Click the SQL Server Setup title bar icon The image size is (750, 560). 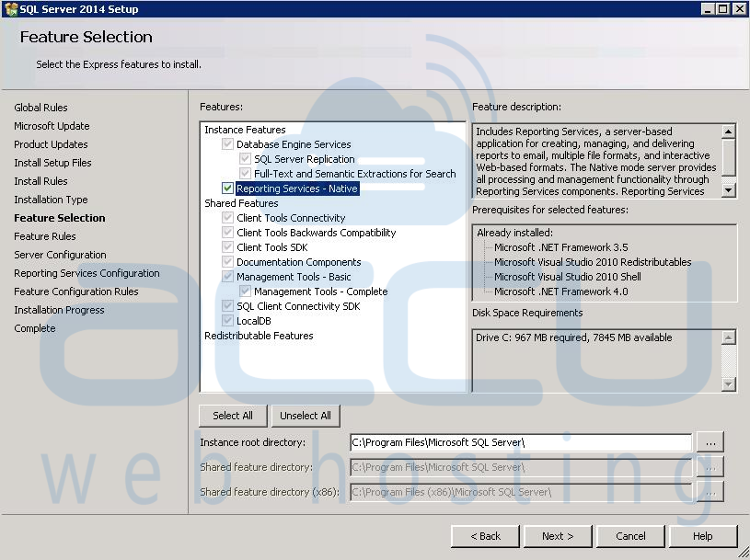point(10,9)
